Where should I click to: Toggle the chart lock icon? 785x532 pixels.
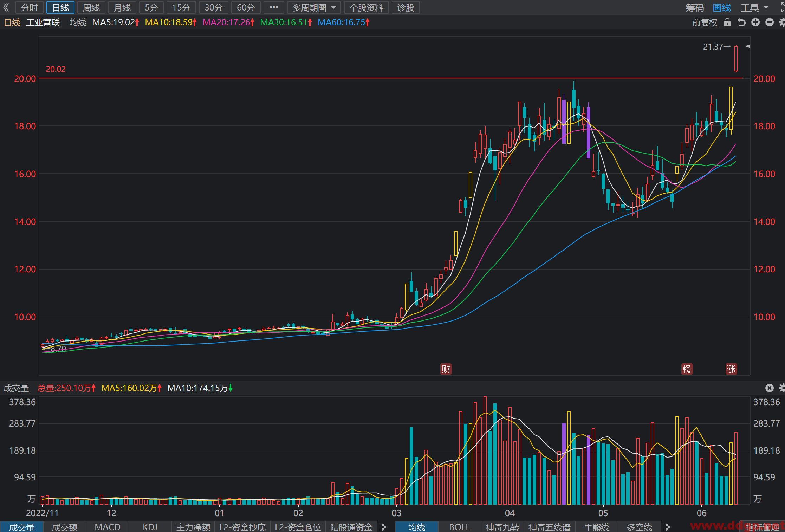[x=727, y=22]
